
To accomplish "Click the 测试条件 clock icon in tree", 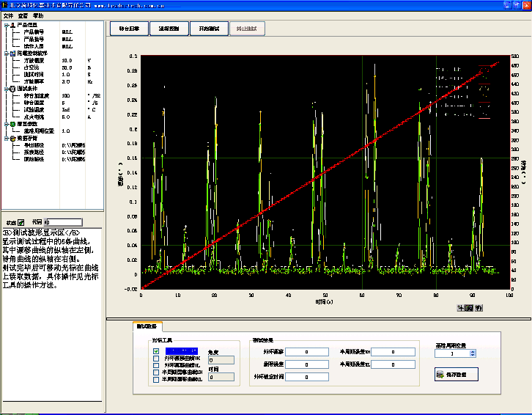I will 13,89.
